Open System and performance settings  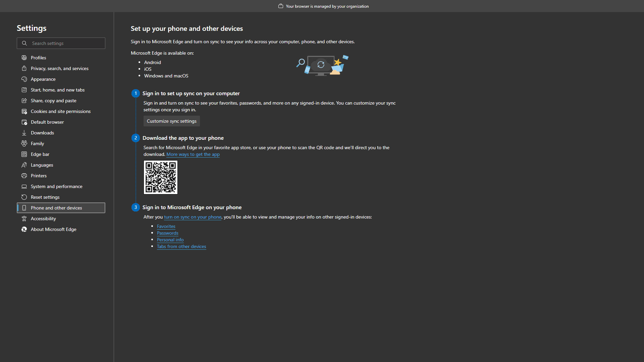(61, 186)
